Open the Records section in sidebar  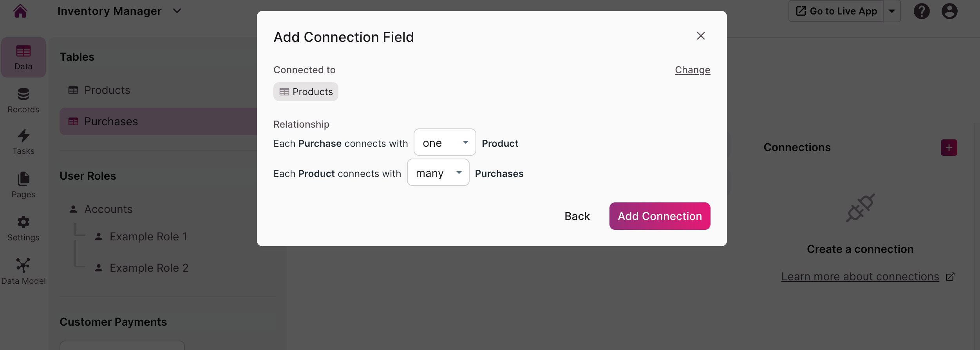(x=24, y=101)
